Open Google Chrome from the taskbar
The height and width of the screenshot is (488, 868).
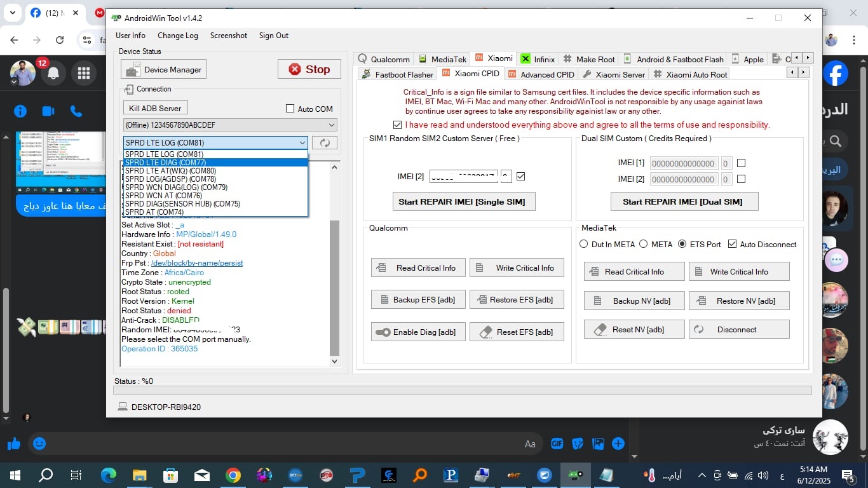coord(233,475)
